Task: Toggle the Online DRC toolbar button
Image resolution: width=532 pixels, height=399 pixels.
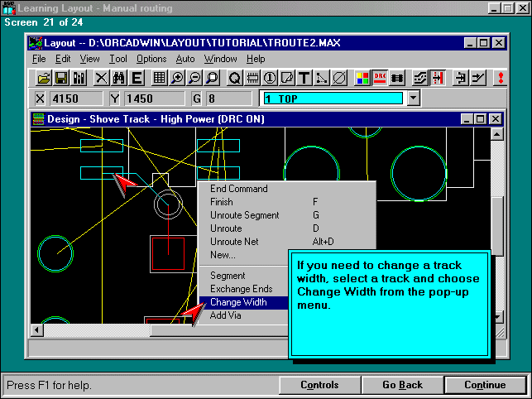Action: tap(381, 78)
